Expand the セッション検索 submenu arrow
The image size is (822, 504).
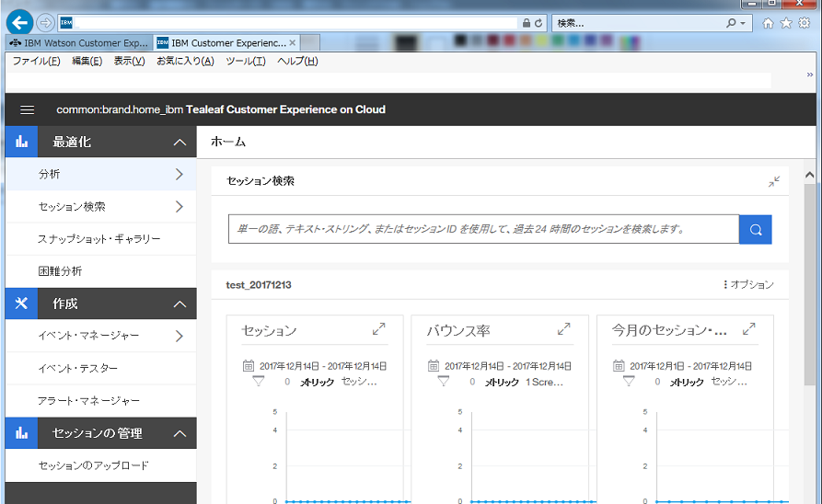tap(179, 206)
